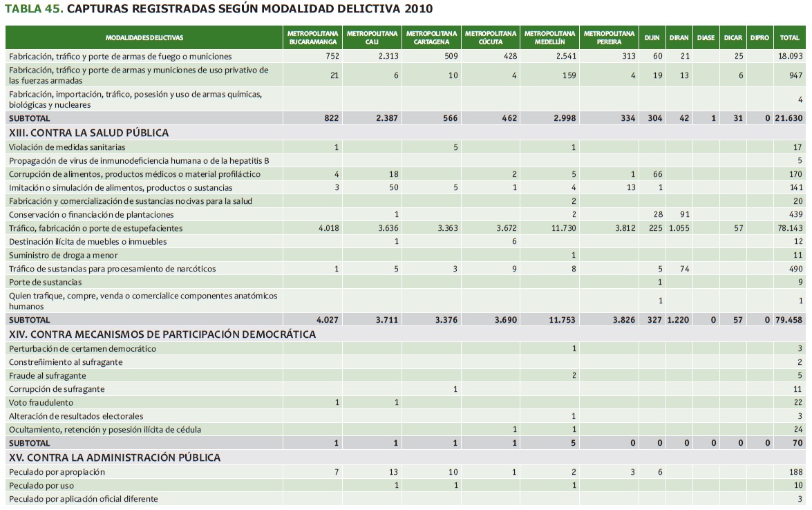This screenshot has width=812, height=510.
Task: Click the DIJIN column header
Action: (x=652, y=37)
